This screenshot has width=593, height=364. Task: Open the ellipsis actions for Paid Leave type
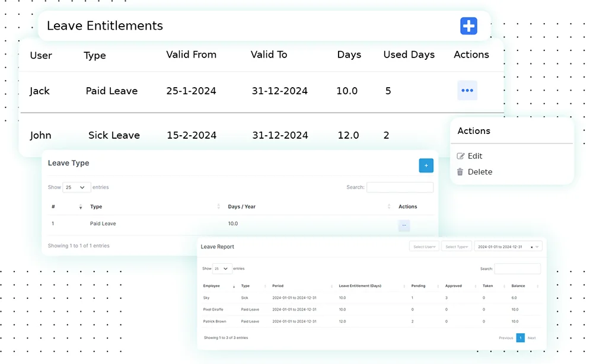click(x=404, y=225)
